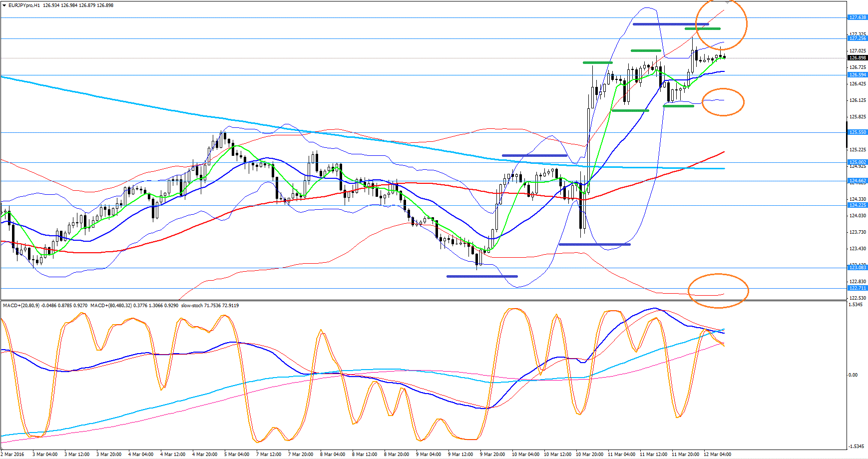Viewport: 868px width, 459px height.
Task: Click the 125.002 price level label
Action: tap(858, 162)
